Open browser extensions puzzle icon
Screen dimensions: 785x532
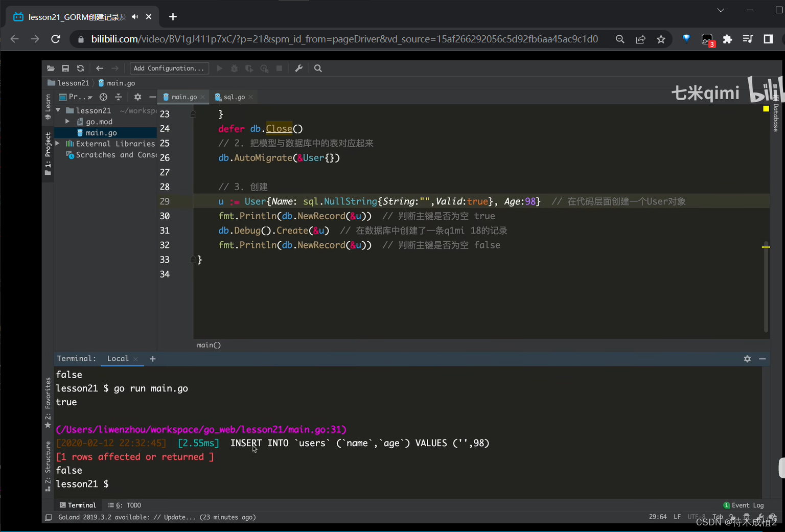[x=727, y=39]
